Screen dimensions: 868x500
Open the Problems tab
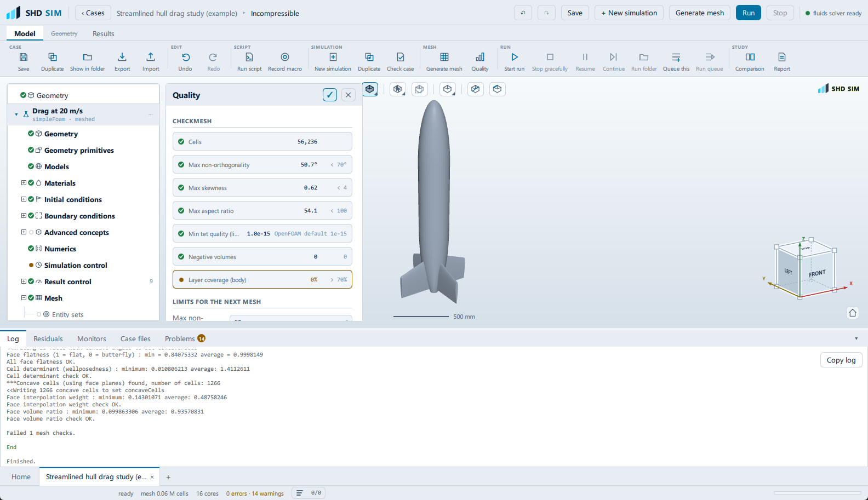click(x=185, y=338)
